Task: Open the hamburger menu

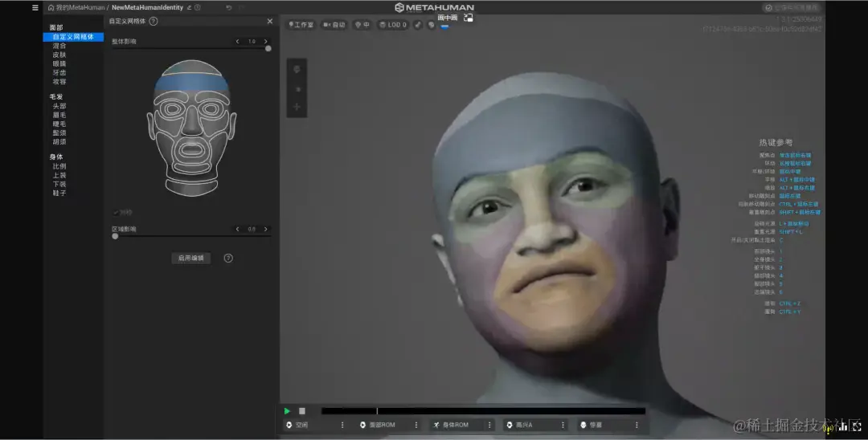Action: point(35,8)
